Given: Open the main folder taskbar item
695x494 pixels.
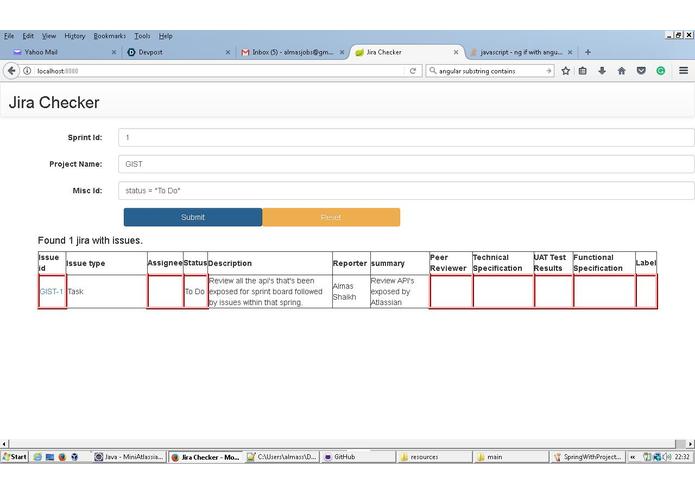Looking at the screenshot, I should (511, 457).
